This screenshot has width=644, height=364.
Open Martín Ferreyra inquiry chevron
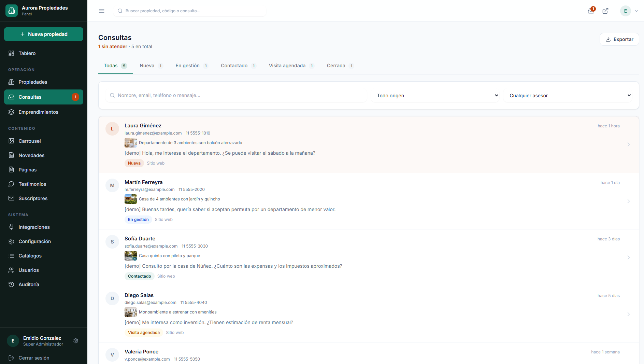[628, 201]
